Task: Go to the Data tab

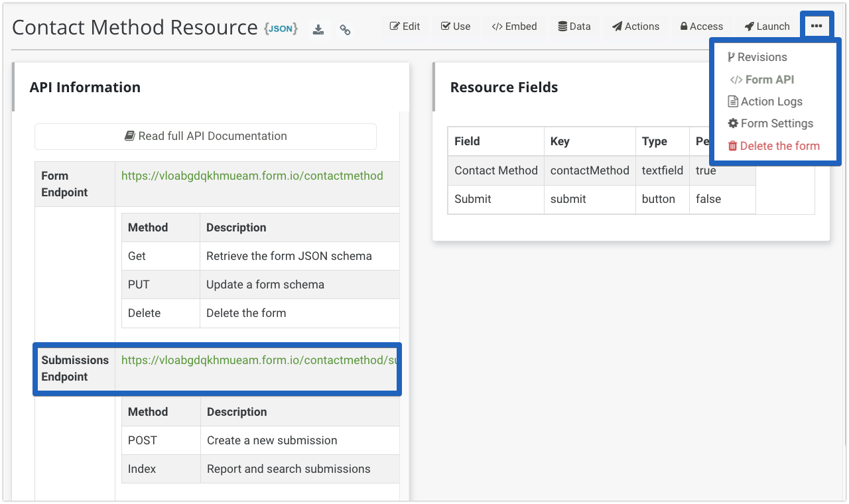Action: [574, 27]
